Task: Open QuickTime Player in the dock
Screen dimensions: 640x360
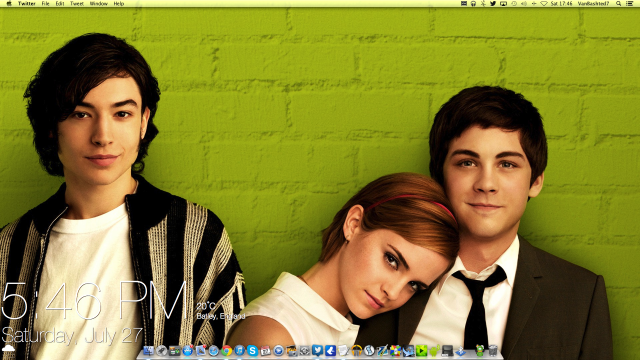Action: pos(278,351)
